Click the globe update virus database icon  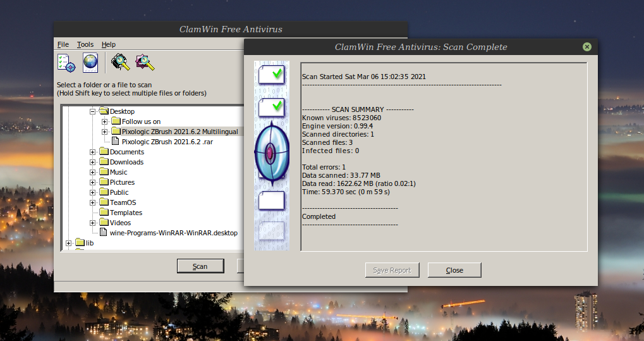point(90,63)
